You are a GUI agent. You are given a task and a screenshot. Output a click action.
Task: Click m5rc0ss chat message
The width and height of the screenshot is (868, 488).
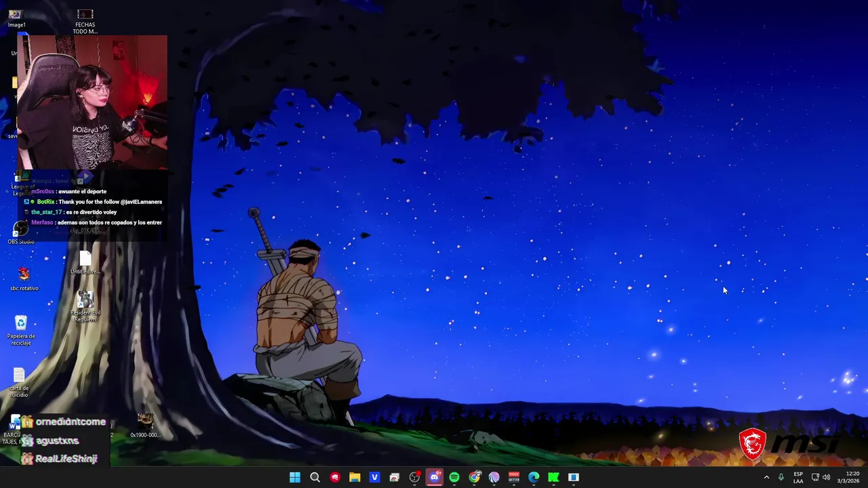[x=68, y=191]
